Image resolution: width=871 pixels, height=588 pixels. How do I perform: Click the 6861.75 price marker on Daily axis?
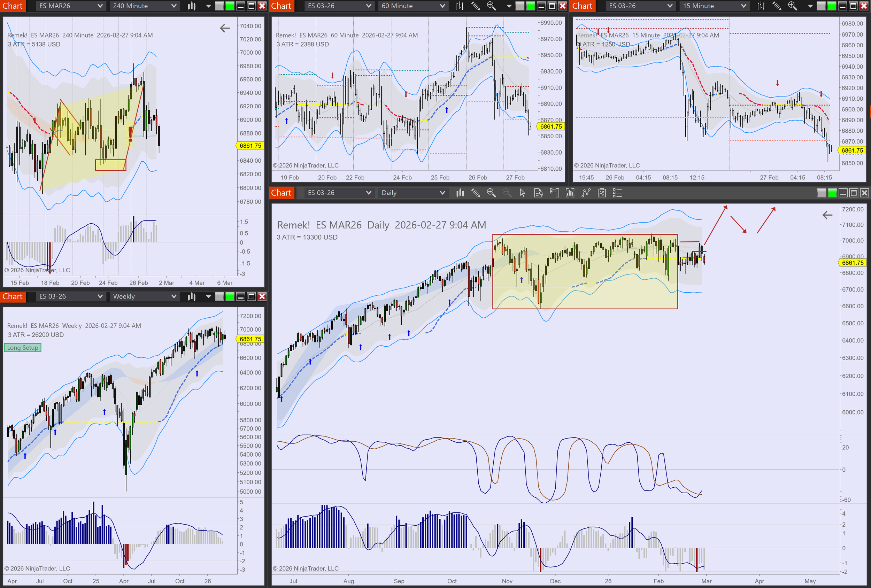852,263
